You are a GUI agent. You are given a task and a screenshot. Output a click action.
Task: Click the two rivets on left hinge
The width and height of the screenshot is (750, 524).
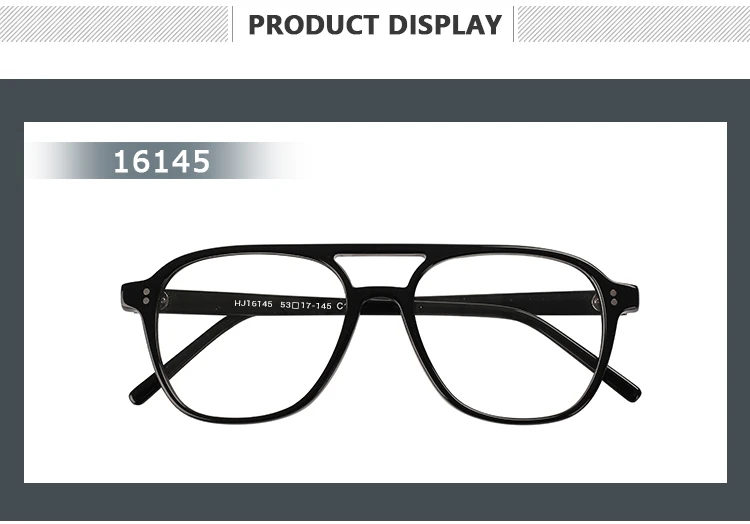[146, 296]
